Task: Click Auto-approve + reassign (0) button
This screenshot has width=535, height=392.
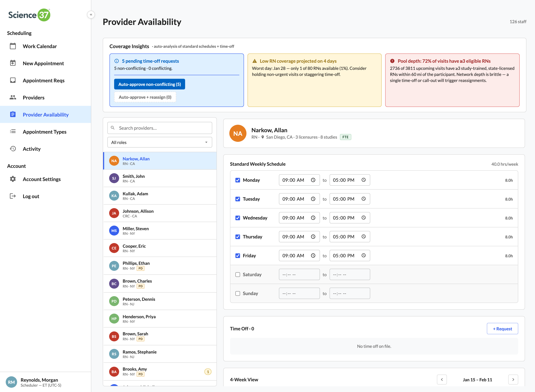Action: click(145, 97)
